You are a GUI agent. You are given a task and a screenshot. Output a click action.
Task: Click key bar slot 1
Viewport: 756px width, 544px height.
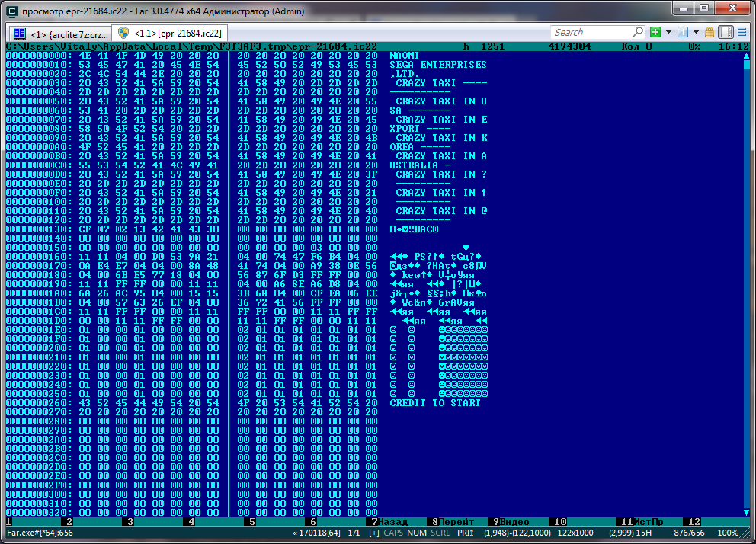34,522
